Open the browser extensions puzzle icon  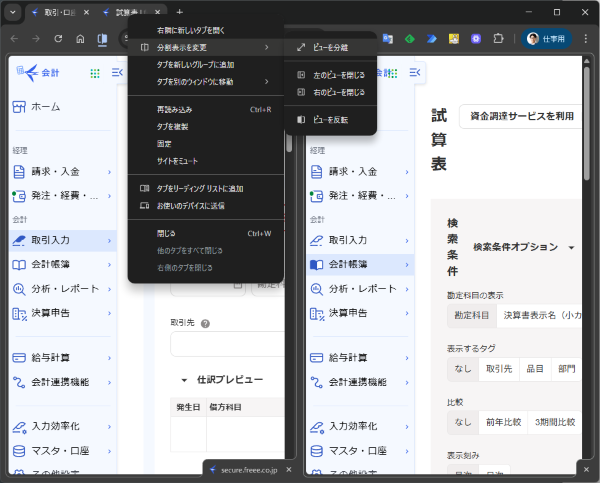(497, 38)
